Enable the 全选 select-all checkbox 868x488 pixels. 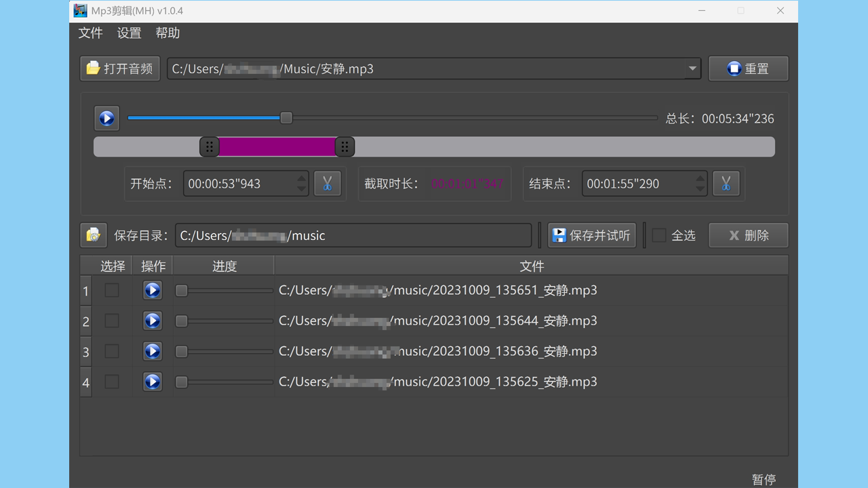[659, 235]
